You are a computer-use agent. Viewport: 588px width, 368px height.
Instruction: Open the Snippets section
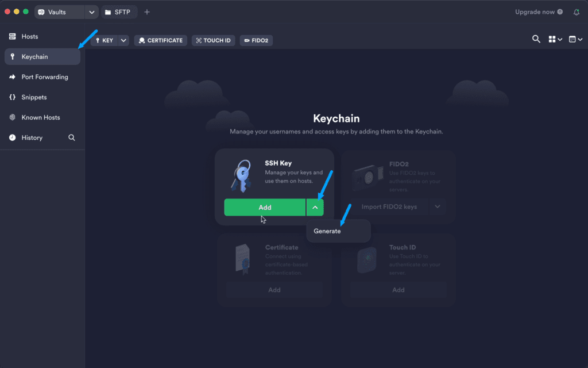click(x=34, y=97)
